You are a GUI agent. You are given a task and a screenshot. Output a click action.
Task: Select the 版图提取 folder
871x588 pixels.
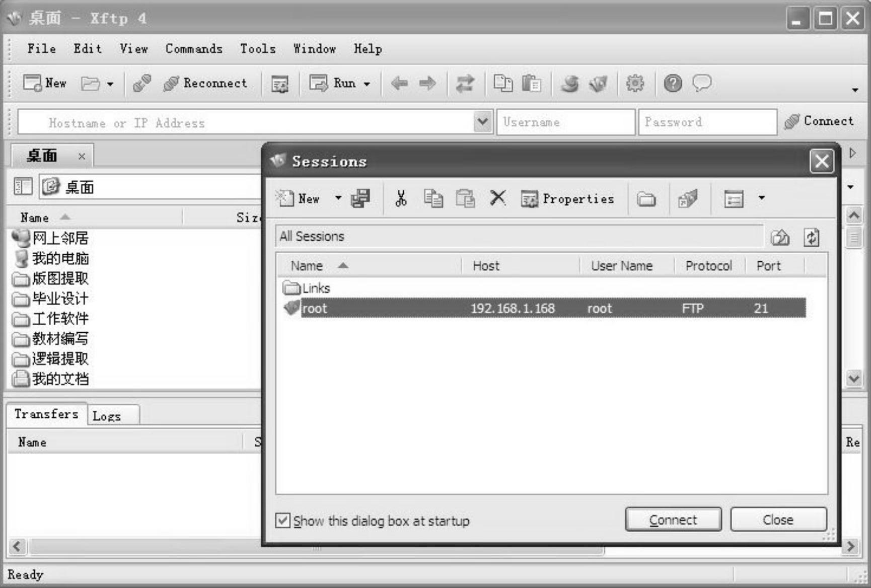pyautogui.click(x=50, y=278)
